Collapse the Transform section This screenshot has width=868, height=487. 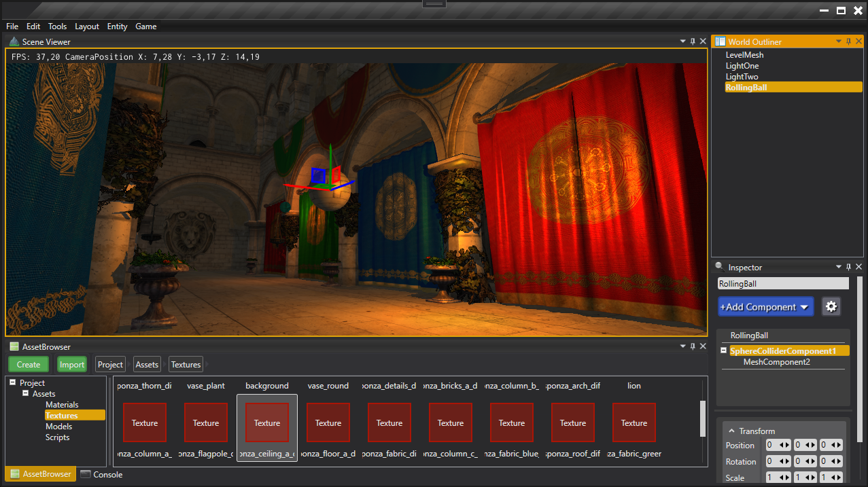point(732,431)
